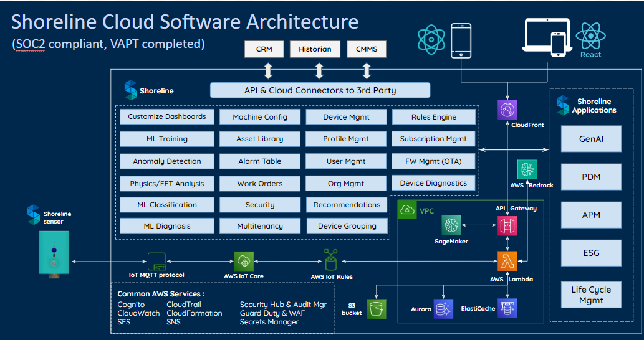644x340 pixels.
Task: Choose the Alarm Table module
Action: pos(260,161)
